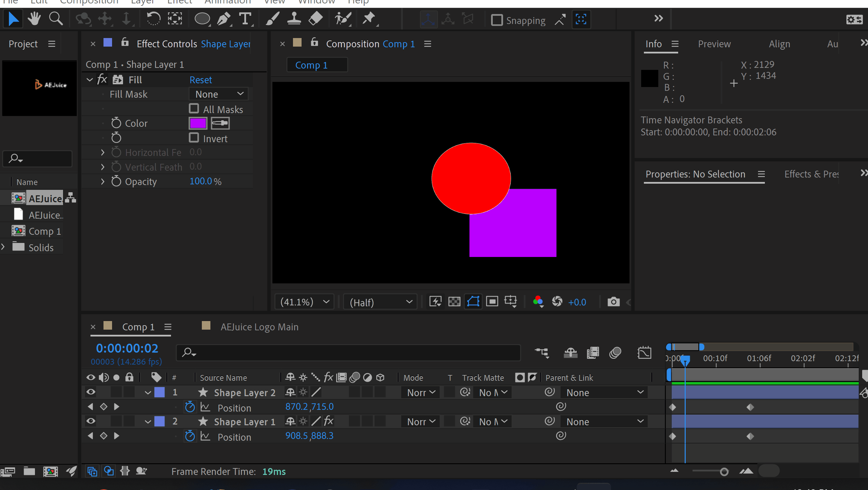Select the Type tool
The height and width of the screenshot is (490, 868).
tap(245, 19)
